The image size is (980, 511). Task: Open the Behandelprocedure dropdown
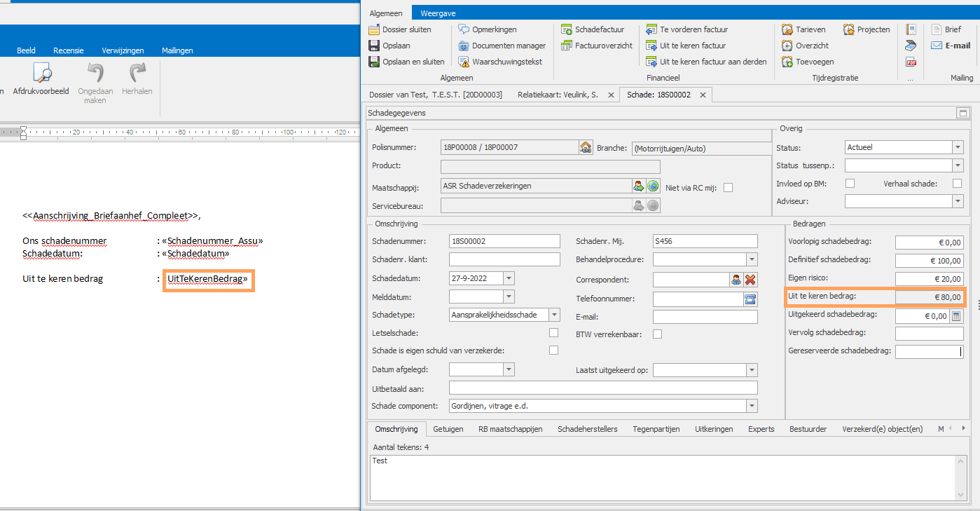pos(752,259)
